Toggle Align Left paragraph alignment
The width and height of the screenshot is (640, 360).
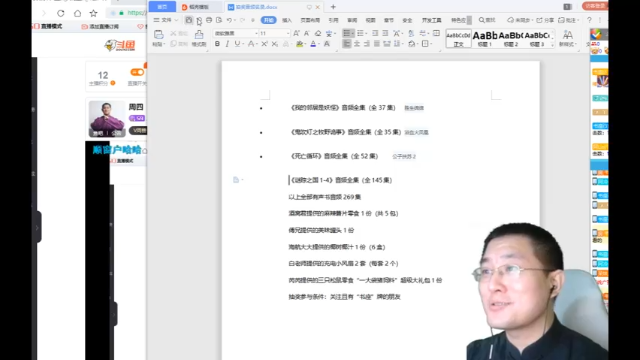click(347, 44)
